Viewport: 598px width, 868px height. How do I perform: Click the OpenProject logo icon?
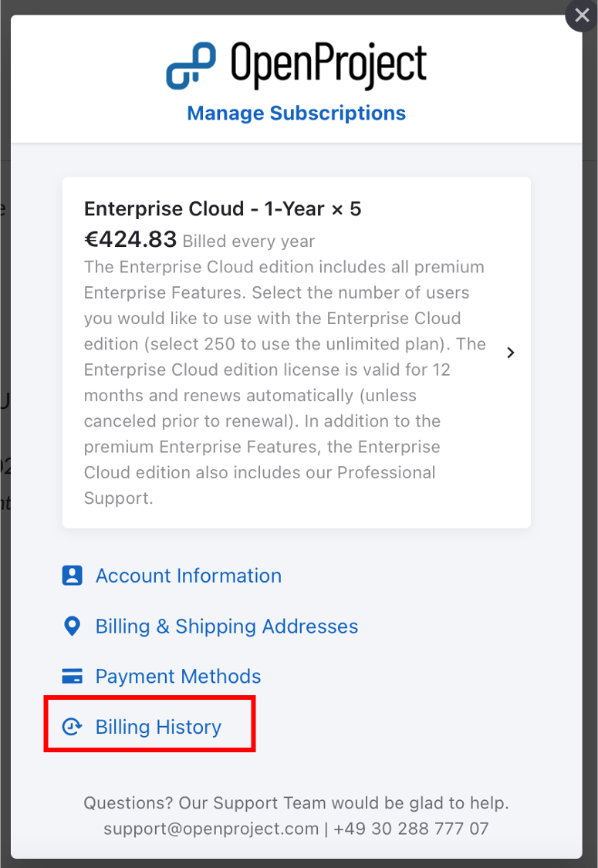click(x=191, y=66)
